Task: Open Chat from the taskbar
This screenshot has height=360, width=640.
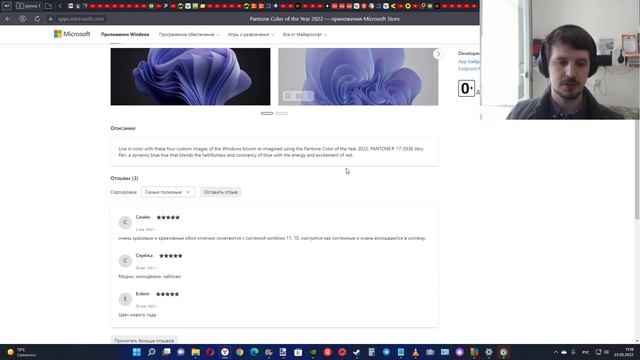Action: pos(181,352)
